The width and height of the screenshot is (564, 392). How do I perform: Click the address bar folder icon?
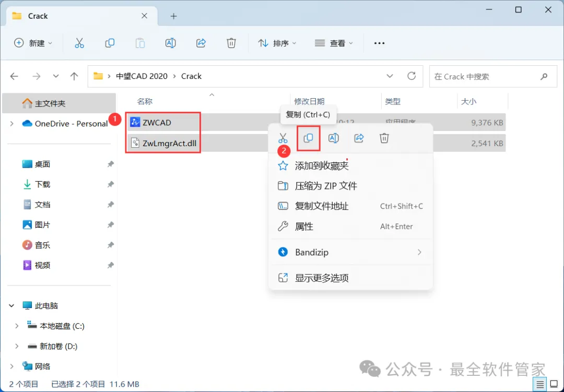[98, 76]
